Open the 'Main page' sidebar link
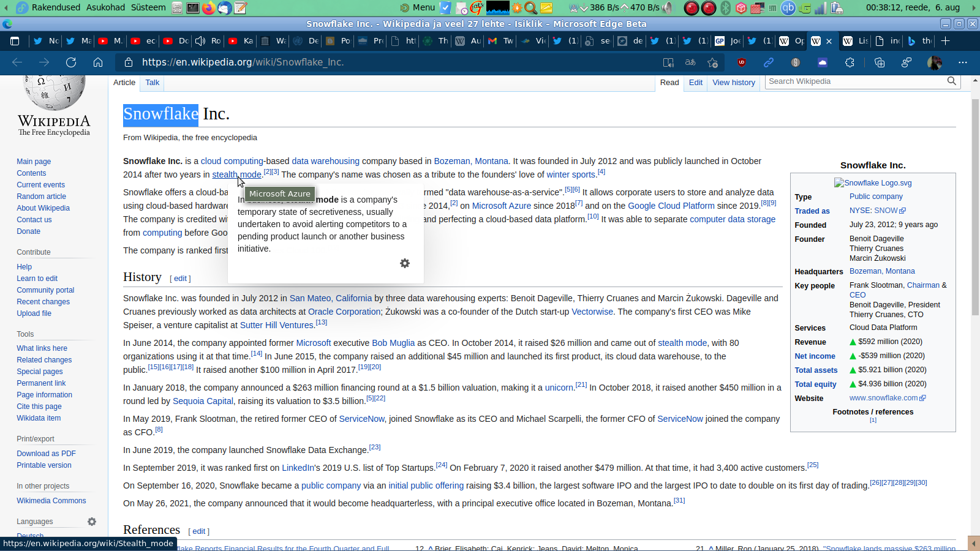The width and height of the screenshot is (980, 551). coord(34,162)
